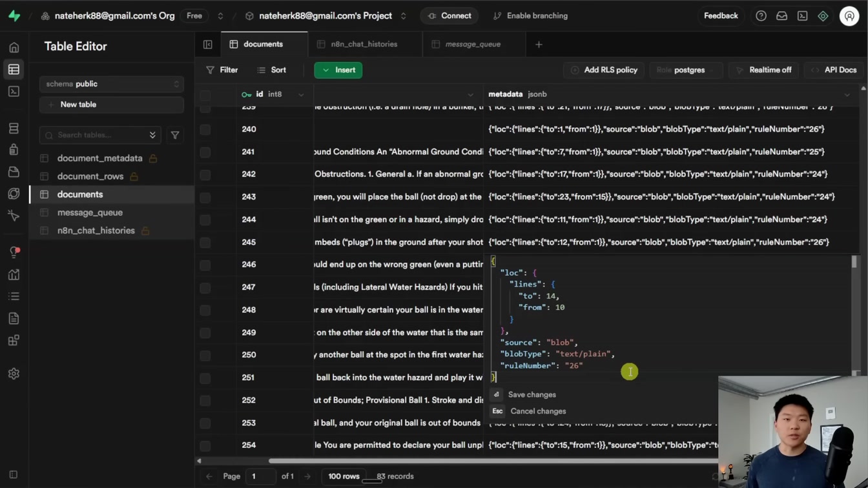Go to Project Home icon in sidebar

pyautogui.click(x=14, y=48)
